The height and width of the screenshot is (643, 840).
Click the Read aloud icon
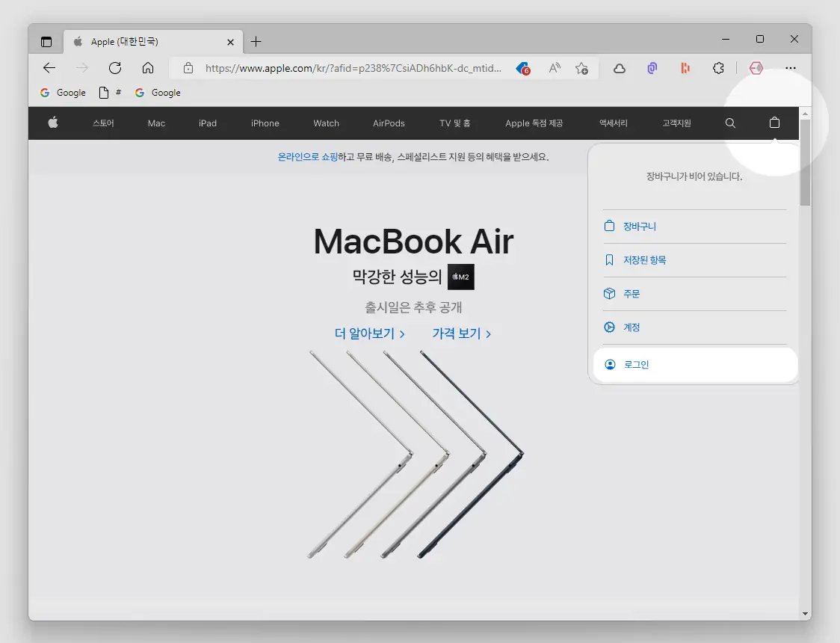coord(554,68)
